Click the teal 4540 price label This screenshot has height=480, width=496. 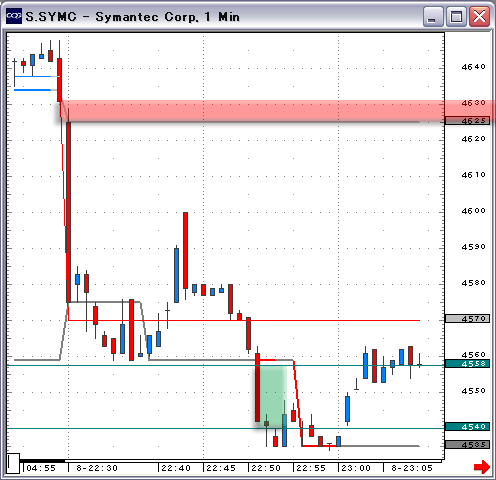click(467, 427)
